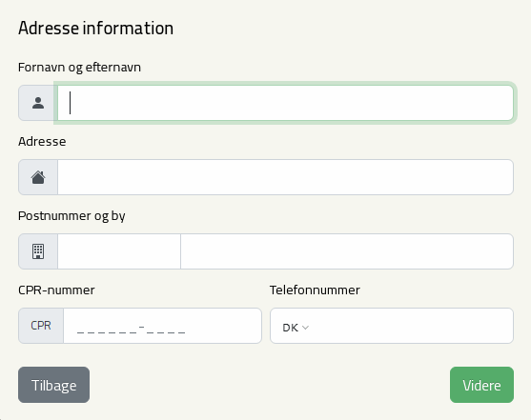The height and width of the screenshot is (420, 531).
Task: Click into the city name field
Action: (x=347, y=251)
